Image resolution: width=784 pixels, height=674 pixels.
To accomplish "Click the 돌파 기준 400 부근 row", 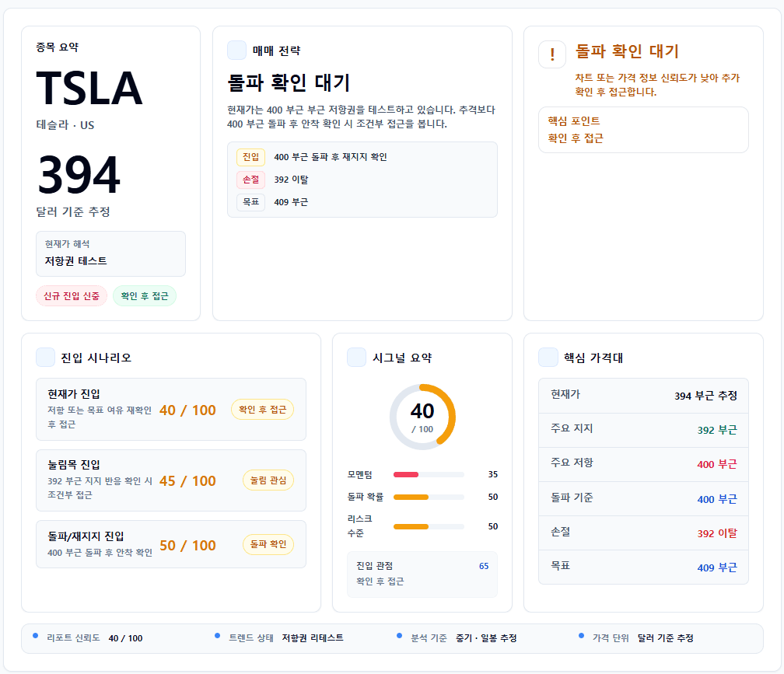I will point(643,498).
